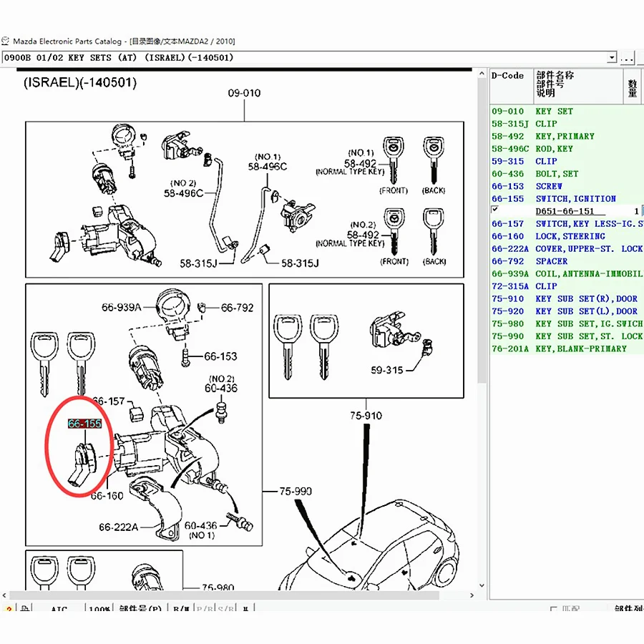Select the 58-315J CLIP row
This screenshot has height=644, width=644.
click(x=567, y=124)
